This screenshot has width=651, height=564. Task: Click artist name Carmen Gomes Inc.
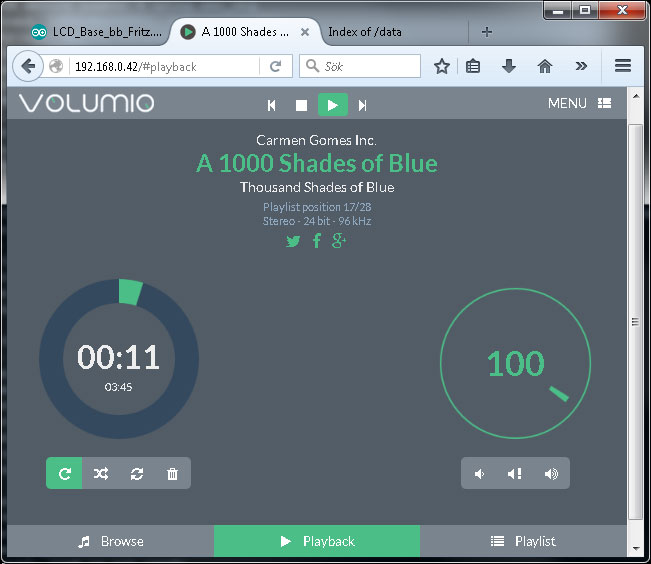[316, 140]
